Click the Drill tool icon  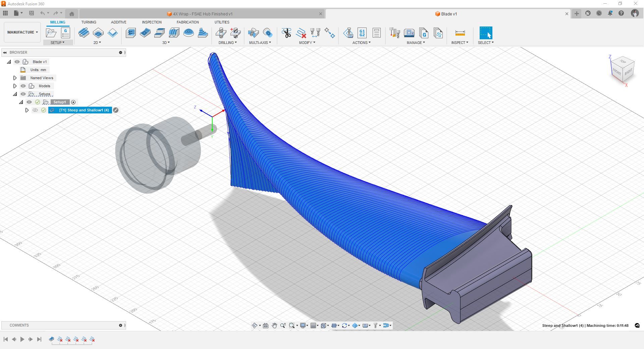pyautogui.click(x=221, y=33)
